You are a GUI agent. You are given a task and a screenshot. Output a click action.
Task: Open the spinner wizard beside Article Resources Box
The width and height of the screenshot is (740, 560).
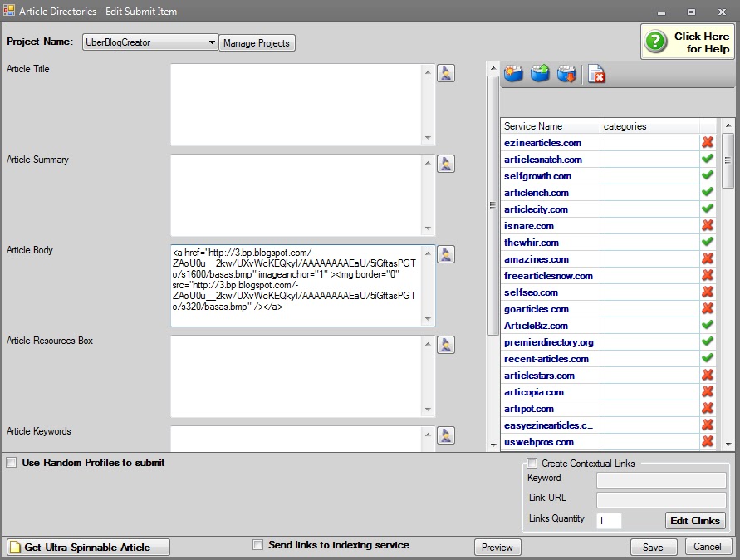tap(445, 345)
